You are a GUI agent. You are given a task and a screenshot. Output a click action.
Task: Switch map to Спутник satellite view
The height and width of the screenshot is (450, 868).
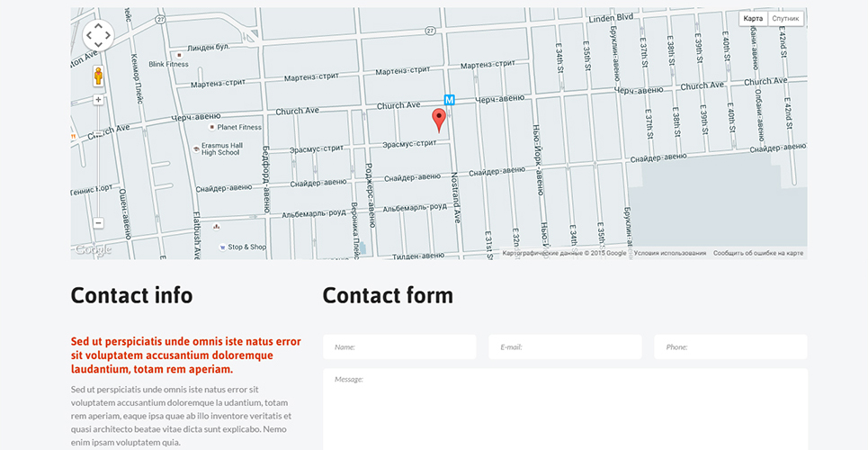click(785, 19)
